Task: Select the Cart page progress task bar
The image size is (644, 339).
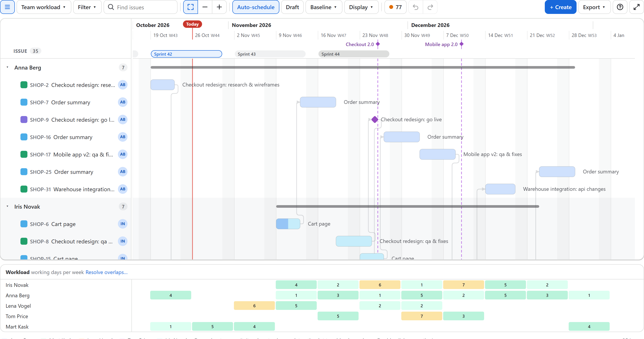Action: point(288,224)
